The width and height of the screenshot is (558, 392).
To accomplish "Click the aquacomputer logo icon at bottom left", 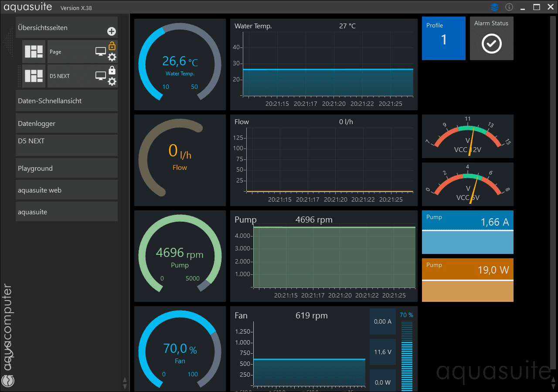I will (x=8, y=381).
